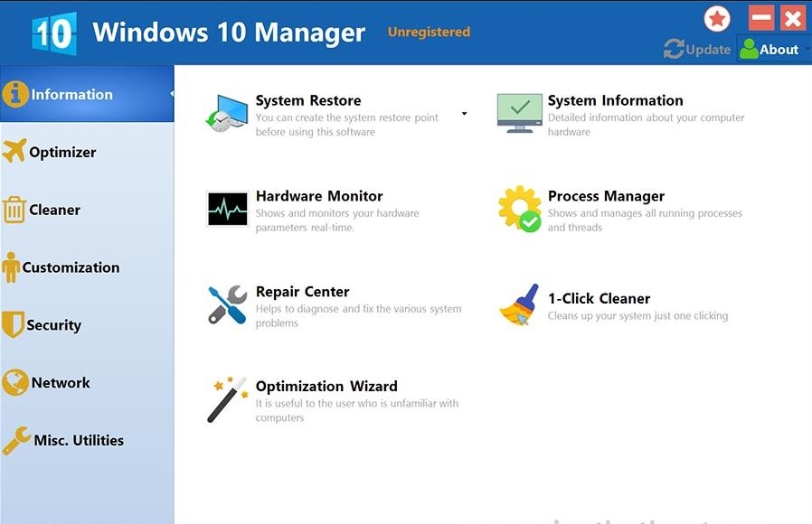This screenshot has width=812, height=524.
Task: Run 1-Click Cleaner title
Action: point(600,298)
